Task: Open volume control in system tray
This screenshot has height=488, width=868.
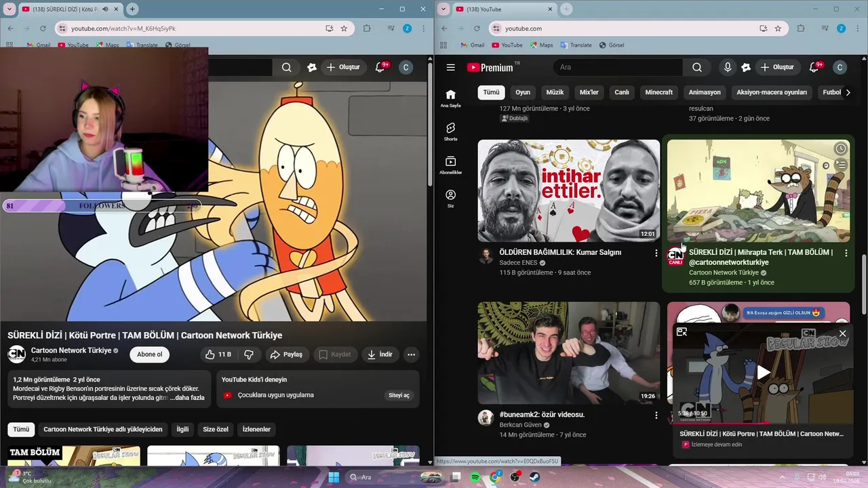Action: coord(823,477)
